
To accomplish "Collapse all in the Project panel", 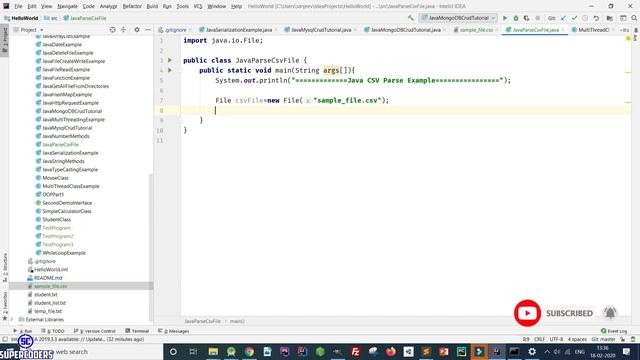I will (123, 30).
